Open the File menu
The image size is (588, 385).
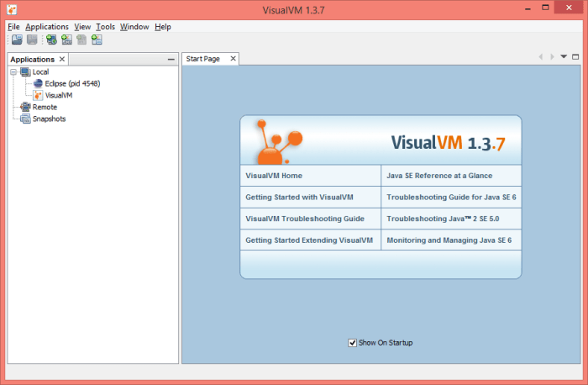click(x=13, y=27)
